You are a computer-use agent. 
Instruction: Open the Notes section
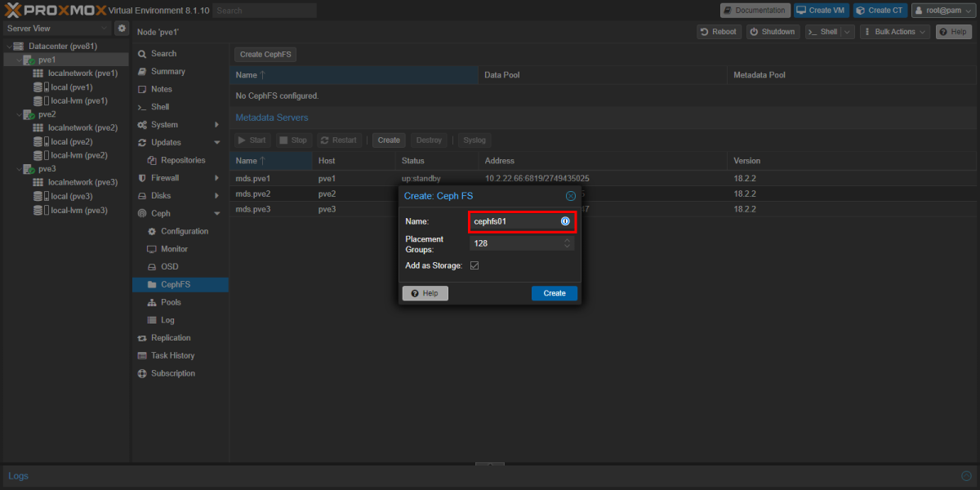180,89
